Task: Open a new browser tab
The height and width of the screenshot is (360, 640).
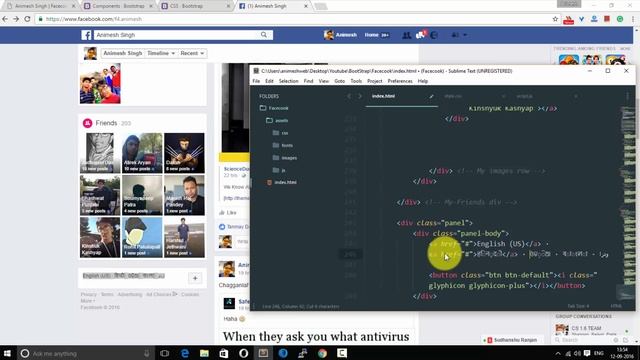Action: (321, 6)
